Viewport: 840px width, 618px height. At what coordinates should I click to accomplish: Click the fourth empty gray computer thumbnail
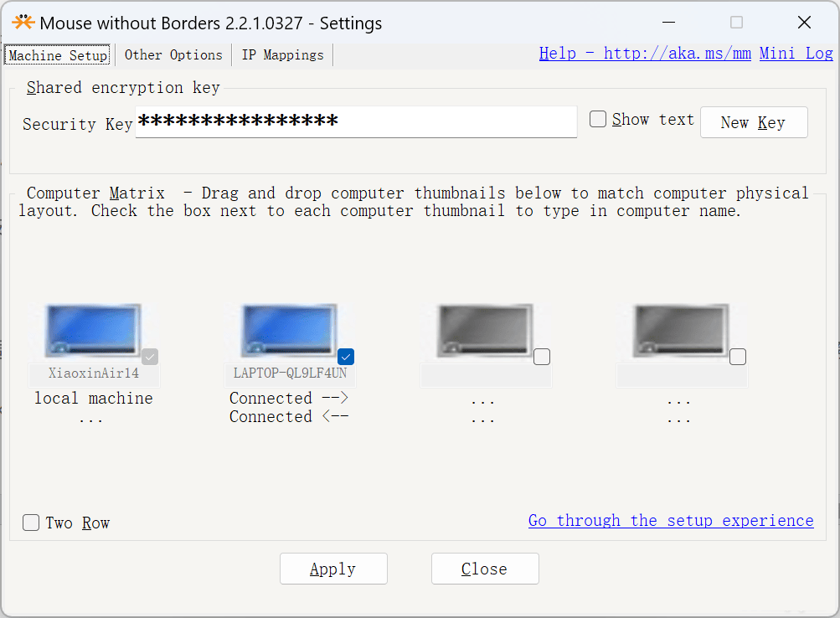[680, 331]
